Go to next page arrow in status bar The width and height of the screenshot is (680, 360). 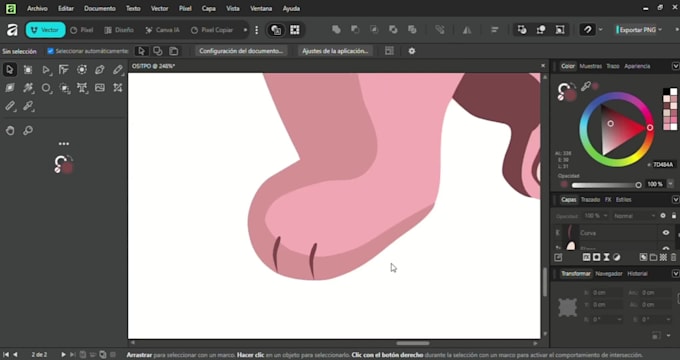click(63, 355)
